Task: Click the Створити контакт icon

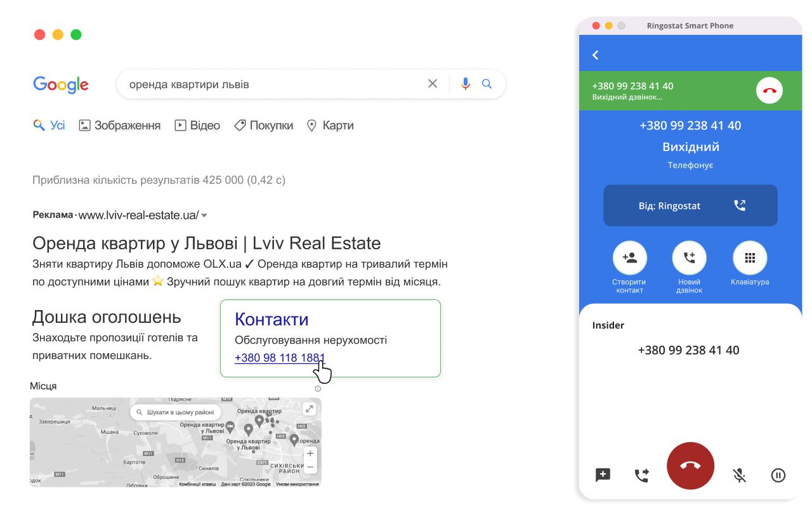Action: tap(629, 258)
